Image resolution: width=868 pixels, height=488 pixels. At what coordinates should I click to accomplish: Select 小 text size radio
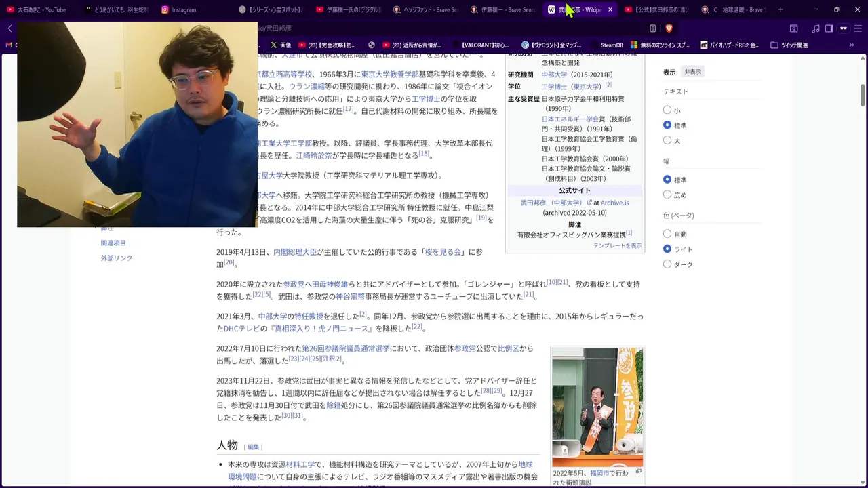tap(667, 110)
